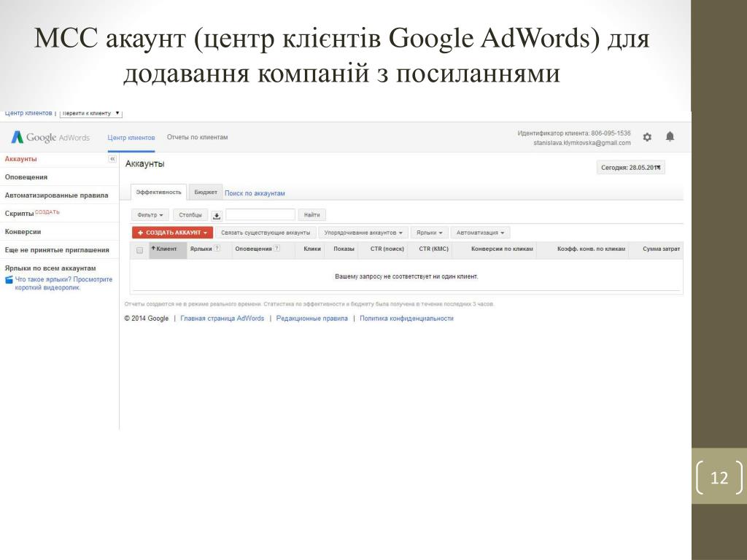Screen dimensions: 747x560
Task: Click the Google AdWords logo
Action: pyautogui.click(x=50, y=137)
